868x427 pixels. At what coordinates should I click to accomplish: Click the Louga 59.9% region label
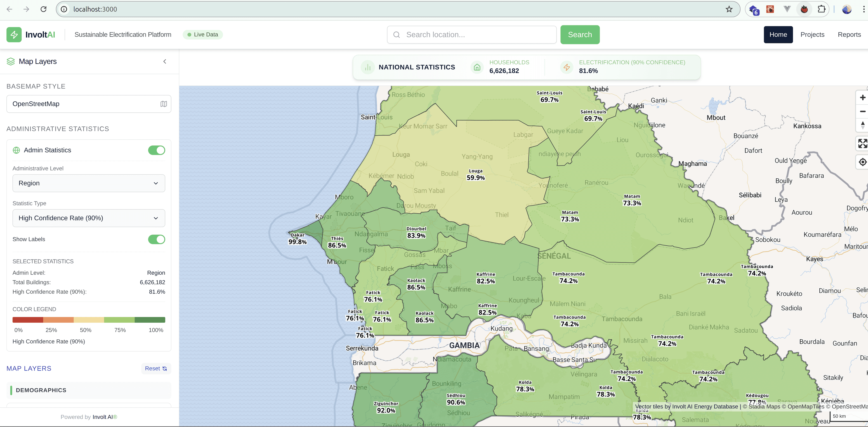[475, 175]
